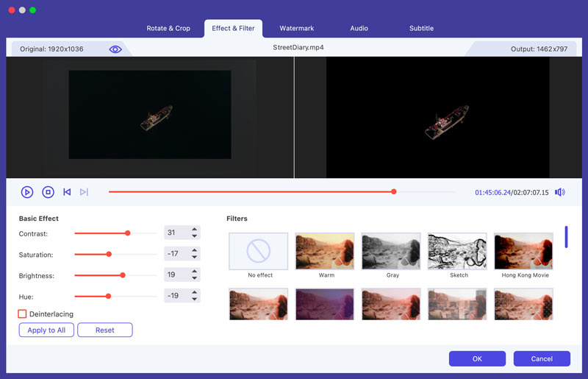Select the No effect filter
Image resolution: width=588 pixels, height=379 pixels.
point(259,251)
